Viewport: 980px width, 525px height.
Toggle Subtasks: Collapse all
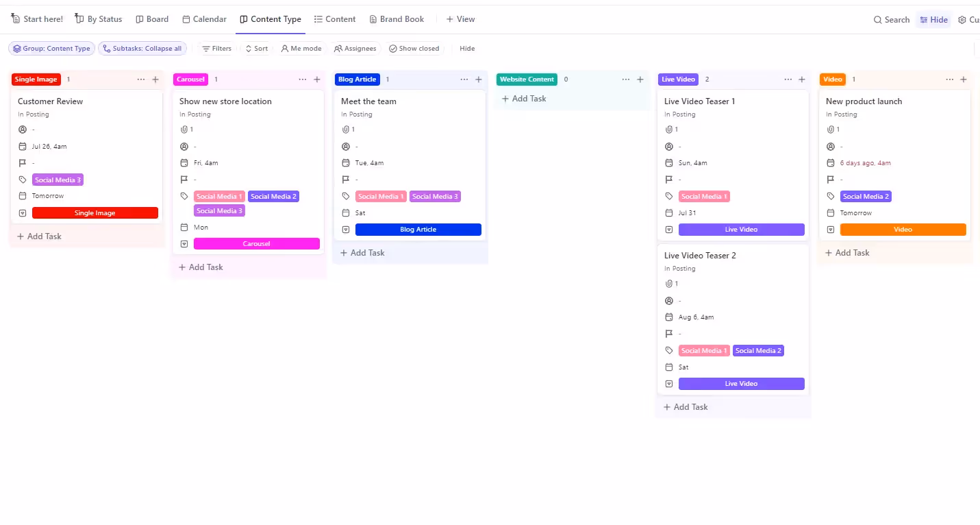point(142,48)
